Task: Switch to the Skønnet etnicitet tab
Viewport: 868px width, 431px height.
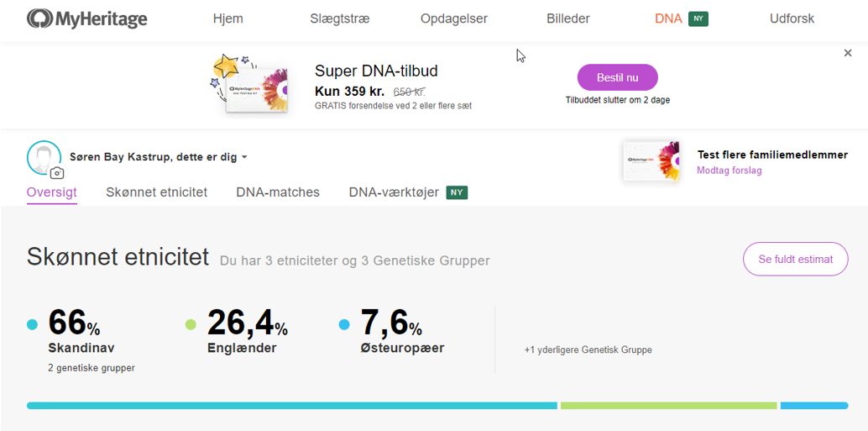Action: 156,192
